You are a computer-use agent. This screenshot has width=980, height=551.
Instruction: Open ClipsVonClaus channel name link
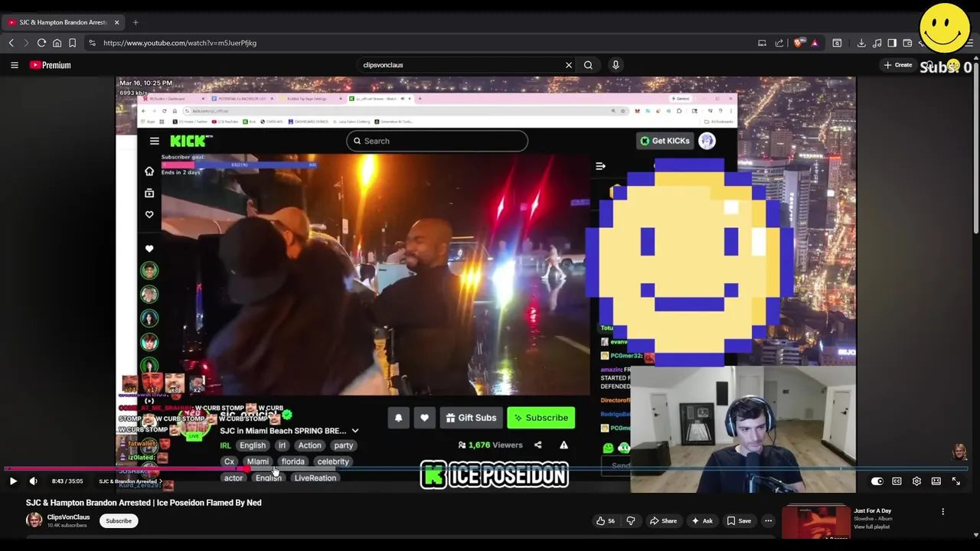tap(68, 517)
